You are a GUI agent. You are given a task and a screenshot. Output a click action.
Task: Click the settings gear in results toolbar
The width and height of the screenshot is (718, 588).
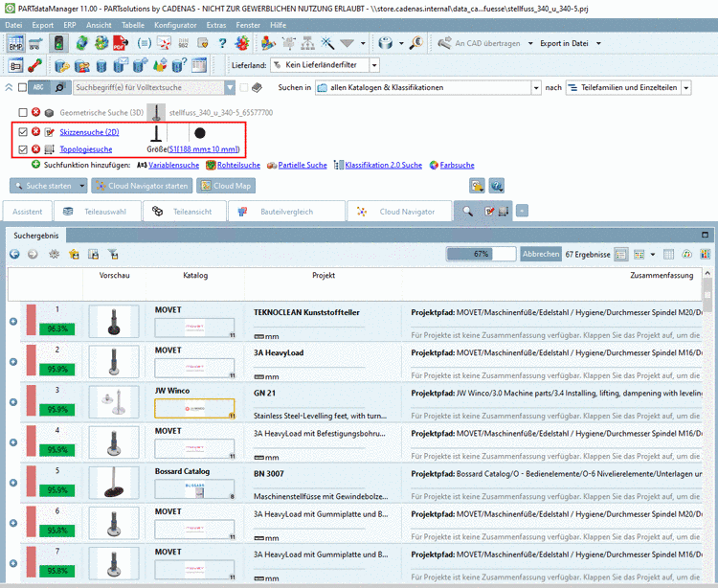(54, 254)
